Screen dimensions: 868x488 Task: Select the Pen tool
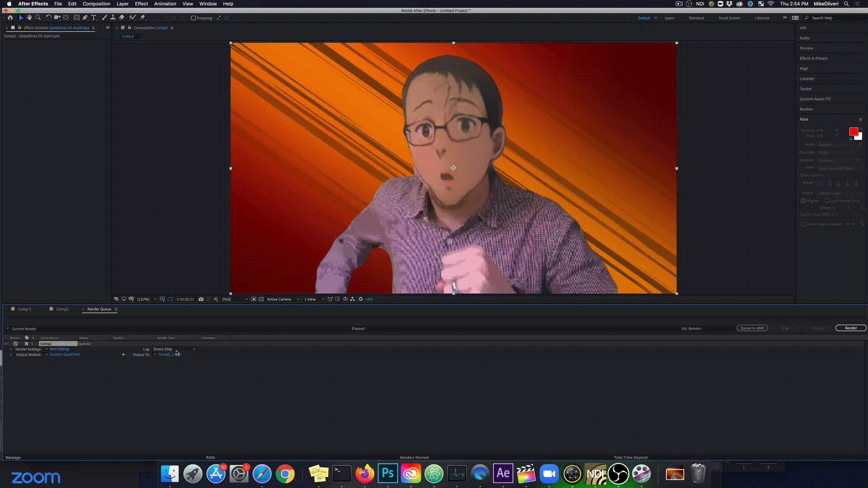coord(85,18)
